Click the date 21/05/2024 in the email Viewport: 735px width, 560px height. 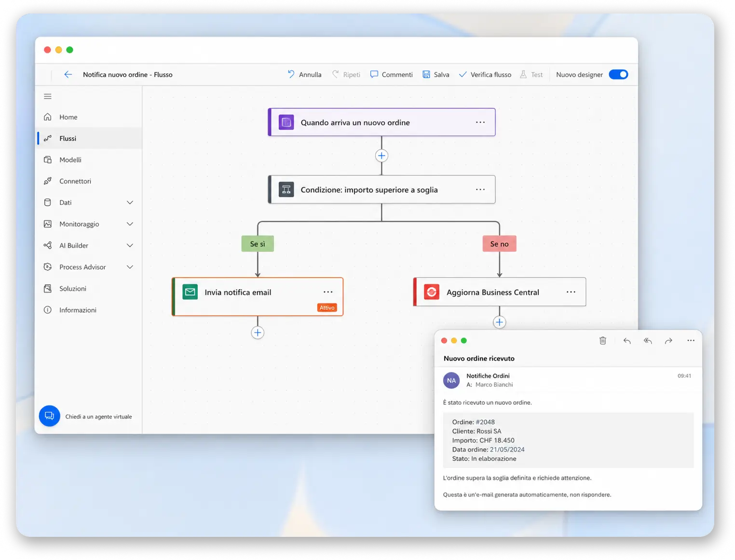507,449
